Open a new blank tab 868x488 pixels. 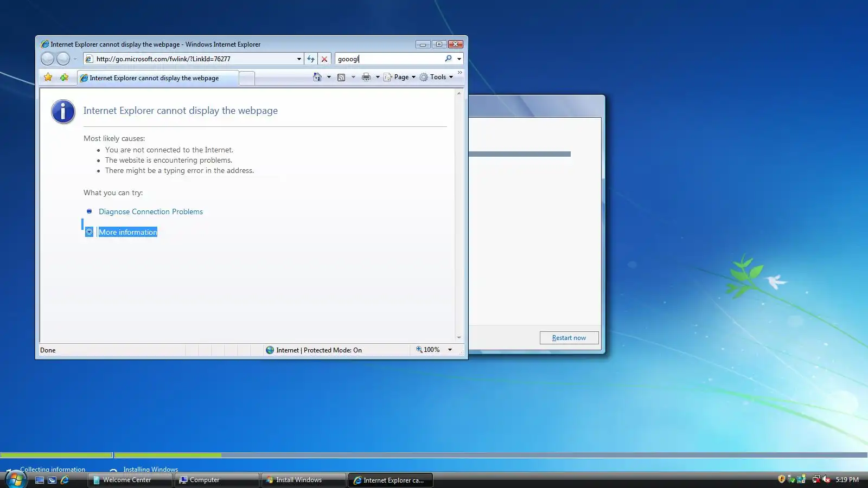point(247,78)
